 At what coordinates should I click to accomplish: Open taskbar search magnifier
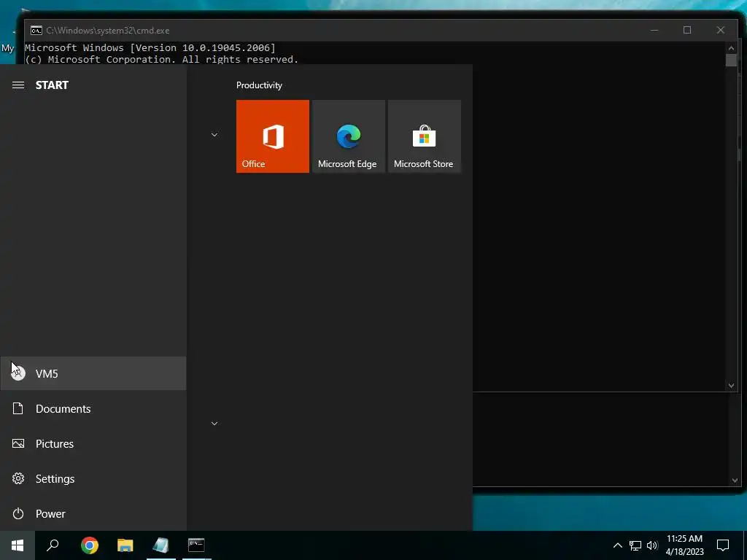pos(53,545)
